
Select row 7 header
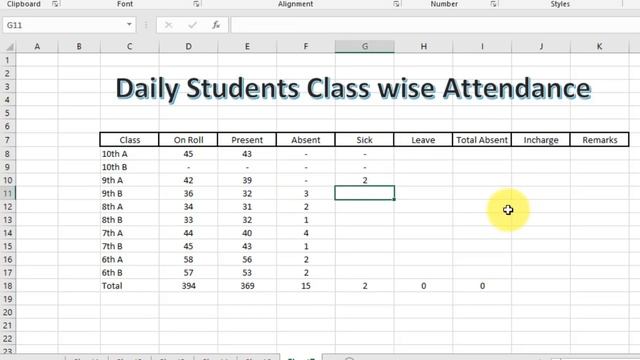pos(8,140)
